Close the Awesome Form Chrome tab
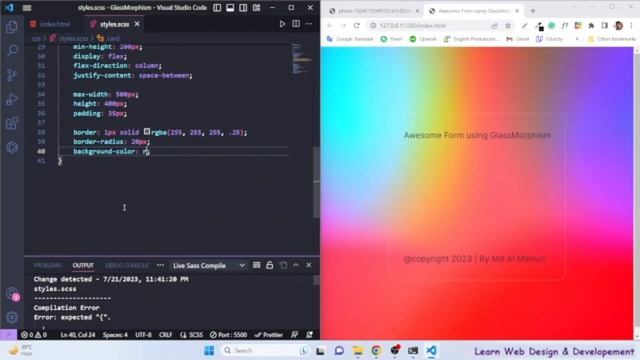This screenshot has height=360, width=640. pos(517,11)
